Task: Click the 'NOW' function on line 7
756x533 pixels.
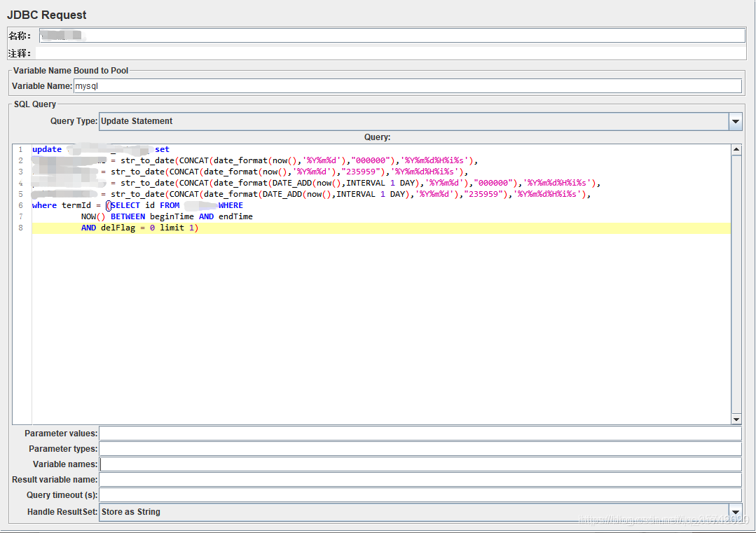Action: tap(89, 216)
